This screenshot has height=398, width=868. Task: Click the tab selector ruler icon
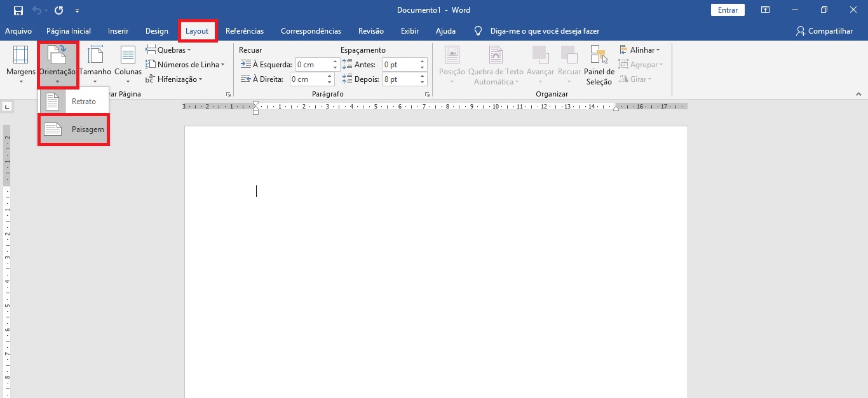click(x=7, y=107)
